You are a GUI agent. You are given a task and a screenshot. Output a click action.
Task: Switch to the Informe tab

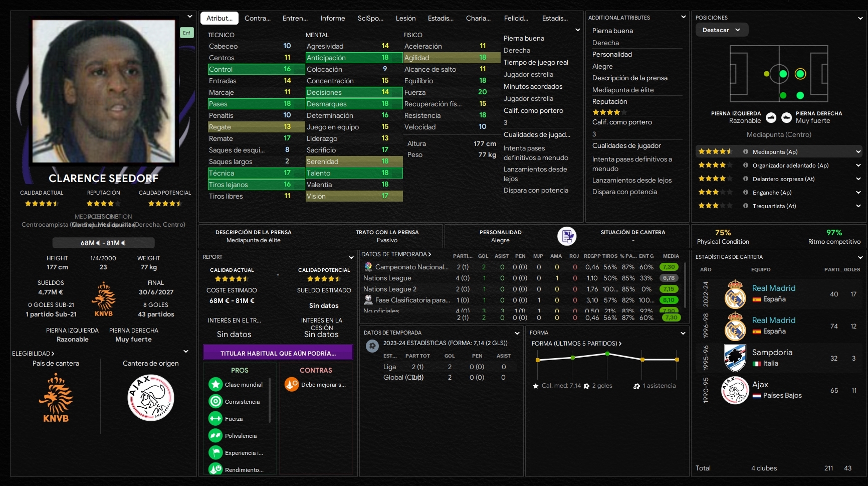tap(333, 18)
